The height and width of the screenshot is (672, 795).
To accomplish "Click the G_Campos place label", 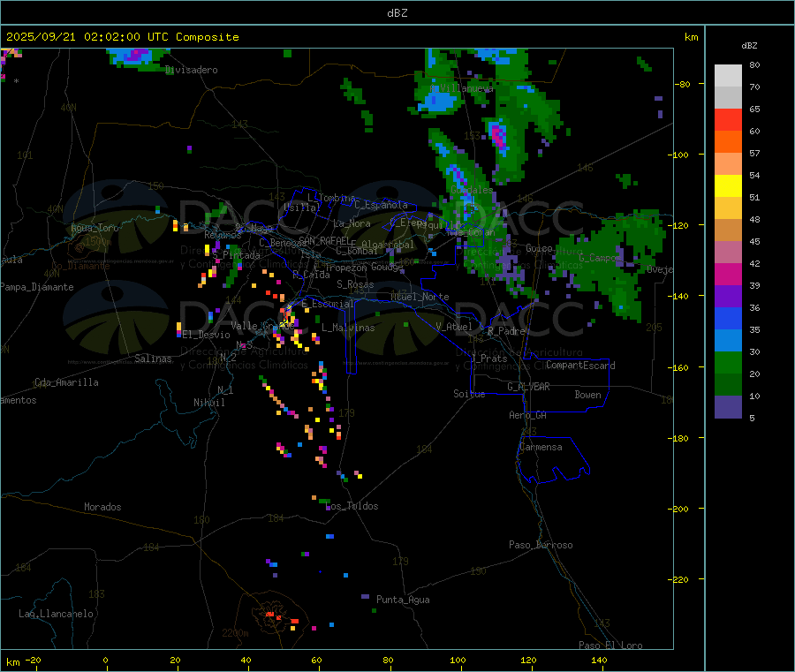I will point(600,258).
